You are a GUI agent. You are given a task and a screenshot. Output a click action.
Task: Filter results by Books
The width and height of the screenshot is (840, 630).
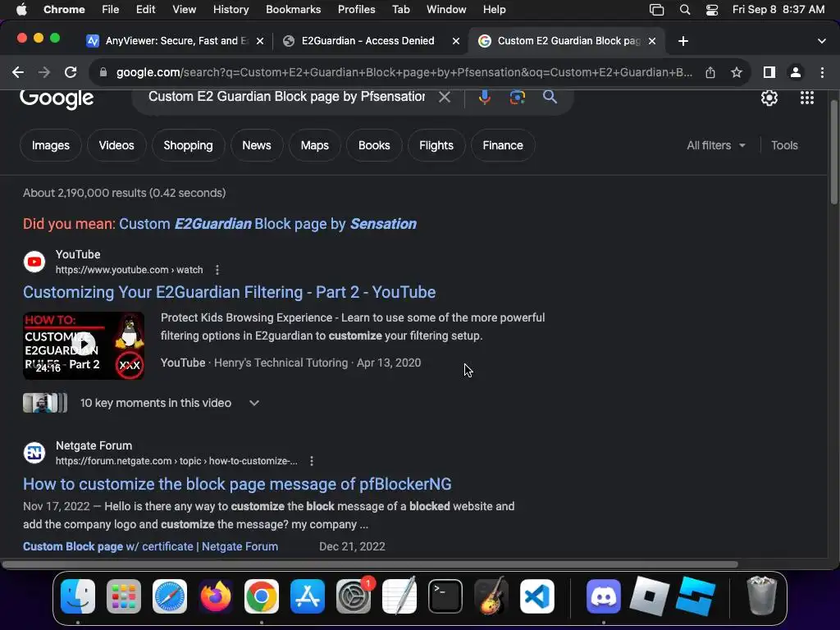374,145
